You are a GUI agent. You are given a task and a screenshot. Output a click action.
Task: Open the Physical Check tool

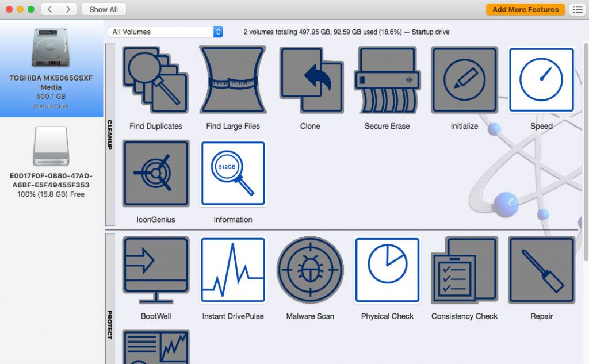point(387,270)
